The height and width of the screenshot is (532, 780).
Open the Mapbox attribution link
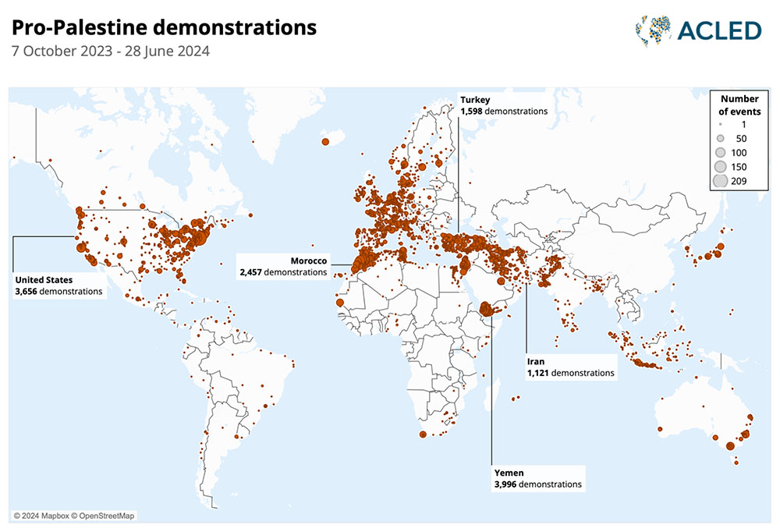[41, 516]
